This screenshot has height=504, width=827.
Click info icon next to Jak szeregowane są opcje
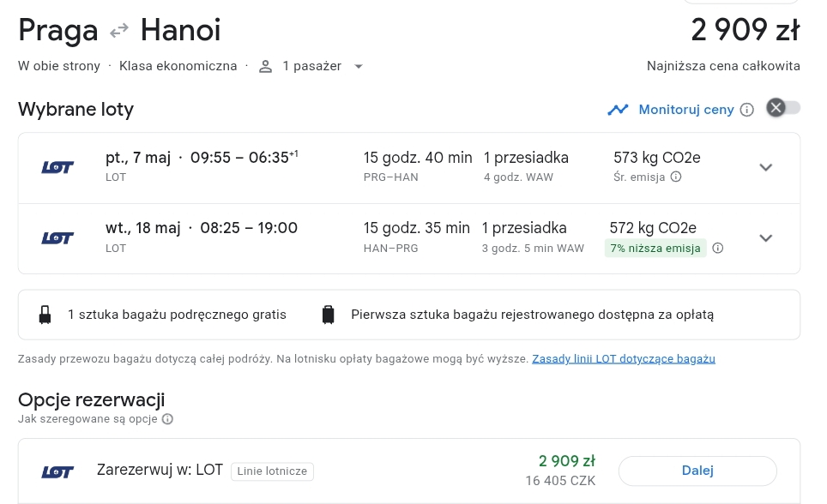pyautogui.click(x=167, y=419)
